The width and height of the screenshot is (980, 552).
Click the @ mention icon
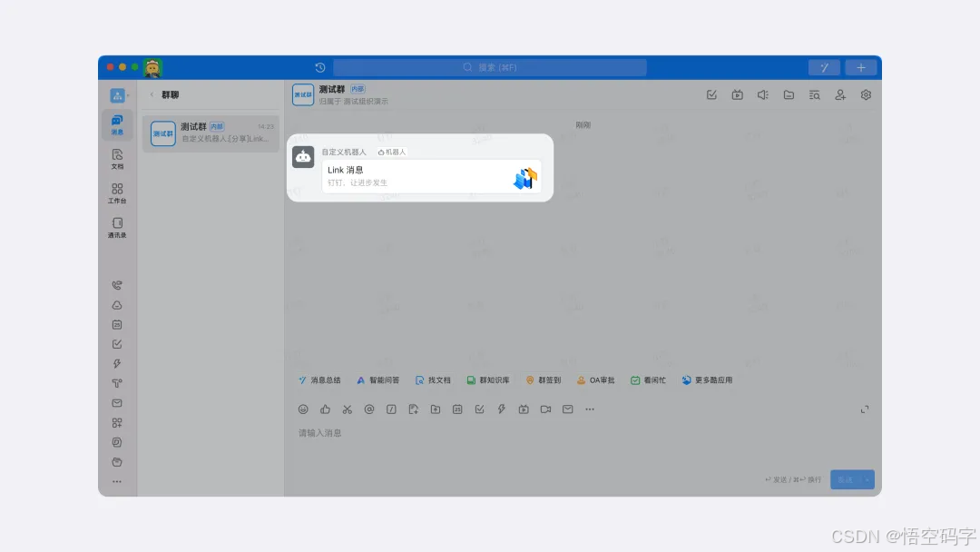pos(368,409)
